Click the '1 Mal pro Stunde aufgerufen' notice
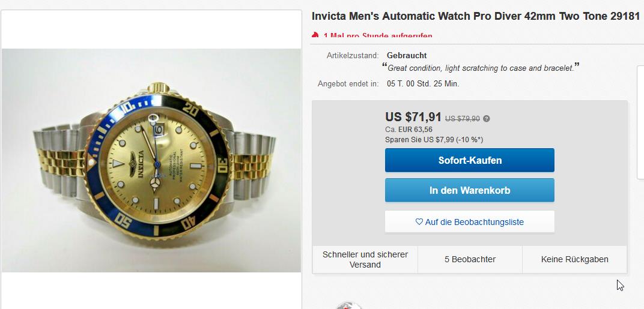 point(378,36)
